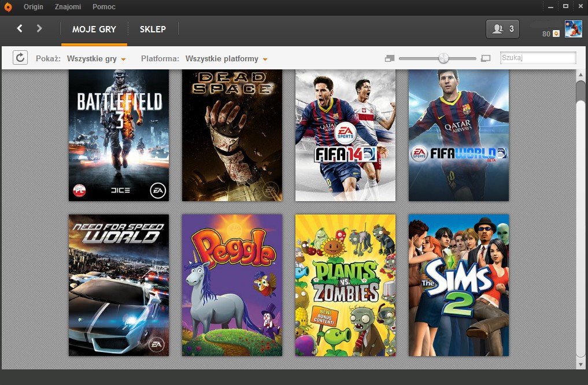Viewport: 588px width, 385px height.
Task: Click the scrollbar down arrow
Action: point(580,364)
